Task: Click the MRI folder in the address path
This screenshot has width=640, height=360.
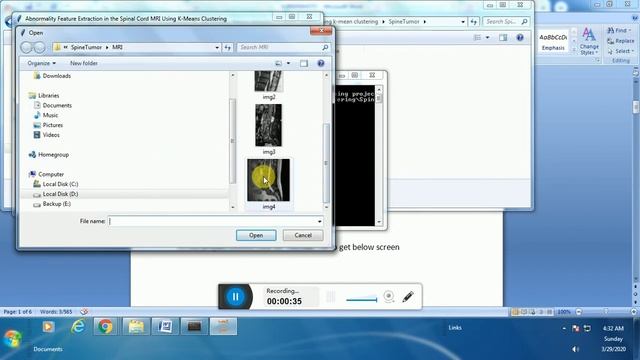Action: 117,47
